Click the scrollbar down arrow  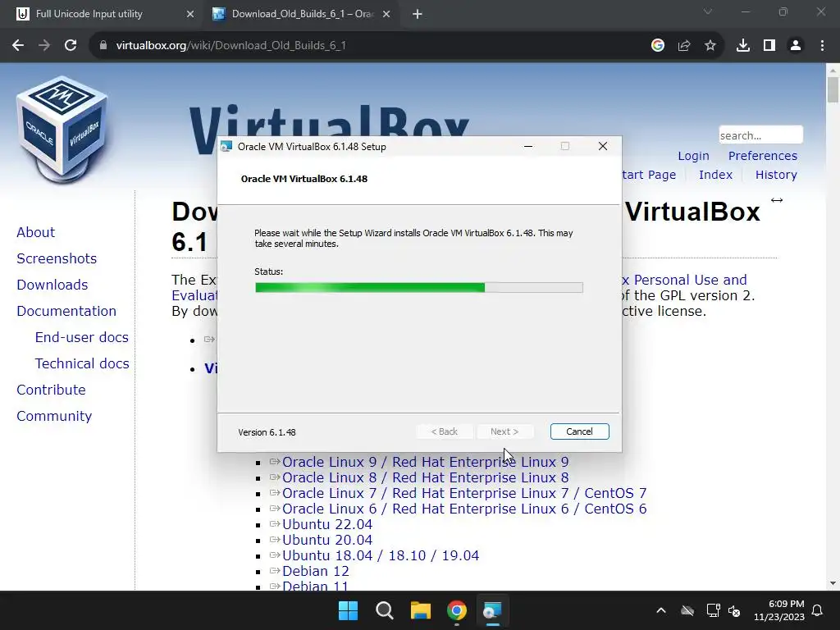(833, 583)
